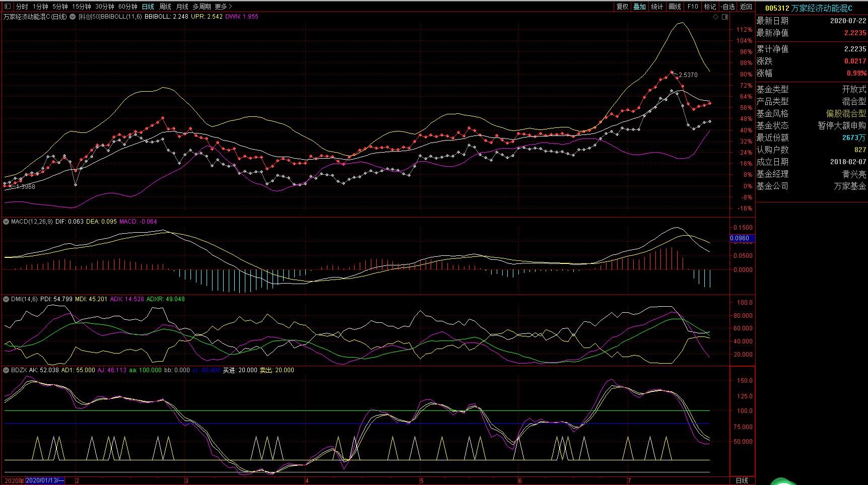
Task: Open the DMI indicator dropdown arrow
Action: pyautogui.click(x=7, y=299)
